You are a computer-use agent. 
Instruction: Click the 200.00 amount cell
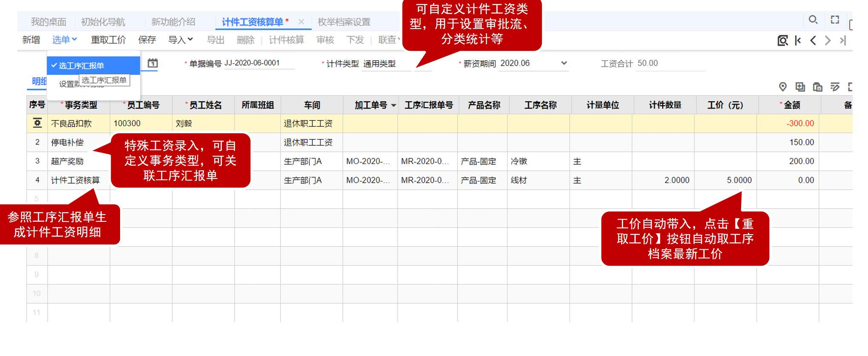click(x=788, y=161)
